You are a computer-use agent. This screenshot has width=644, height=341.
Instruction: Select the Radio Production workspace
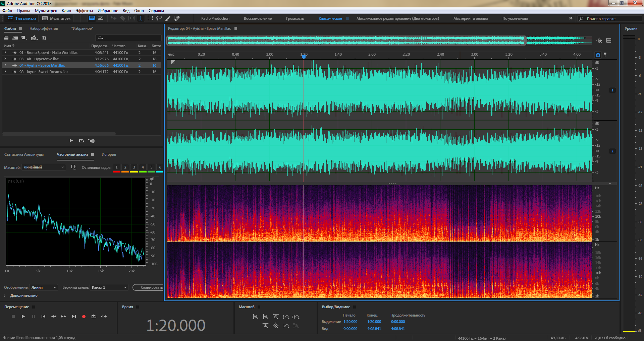pyautogui.click(x=215, y=18)
